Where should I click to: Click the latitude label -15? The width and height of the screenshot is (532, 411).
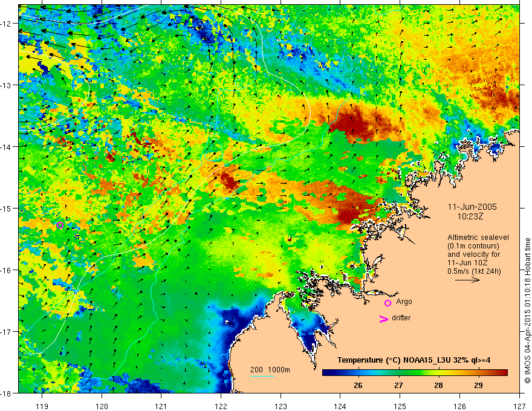6,208
